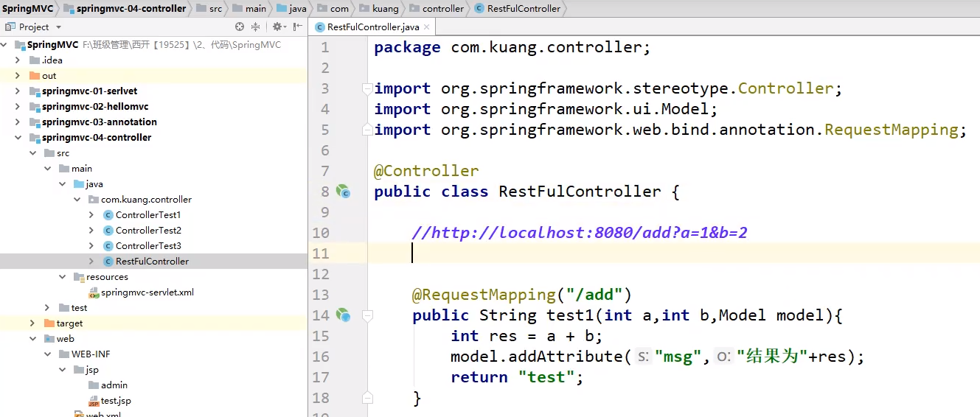980x417 pixels.
Task: Click the web folder icon in tree
Action: (x=49, y=339)
